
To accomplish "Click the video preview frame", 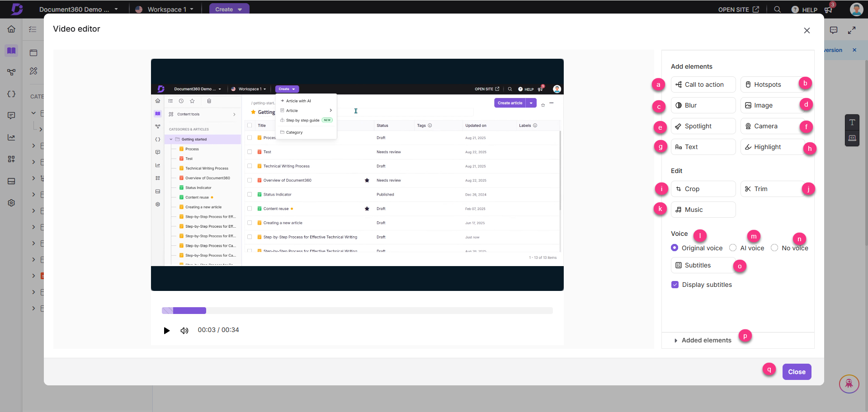I will (x=357, y=175).
